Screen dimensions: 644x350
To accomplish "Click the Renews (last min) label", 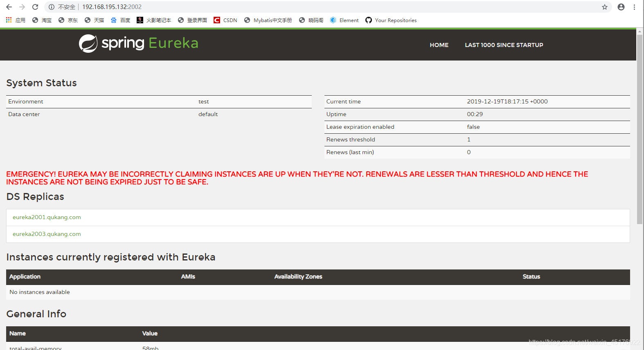I will click(350, 152).
